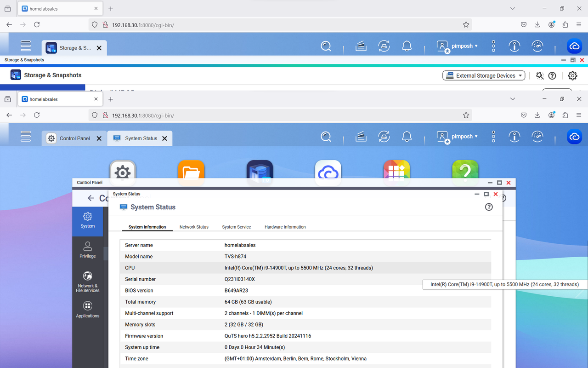Viewport: 588px width, 368px height.
Task: Select model name value TVS-h874
Action: tap(235, 257)
